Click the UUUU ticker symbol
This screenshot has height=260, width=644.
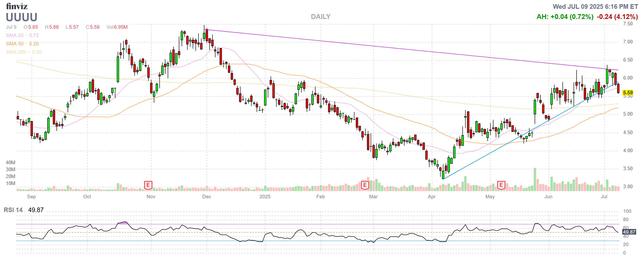click(22, 17)
